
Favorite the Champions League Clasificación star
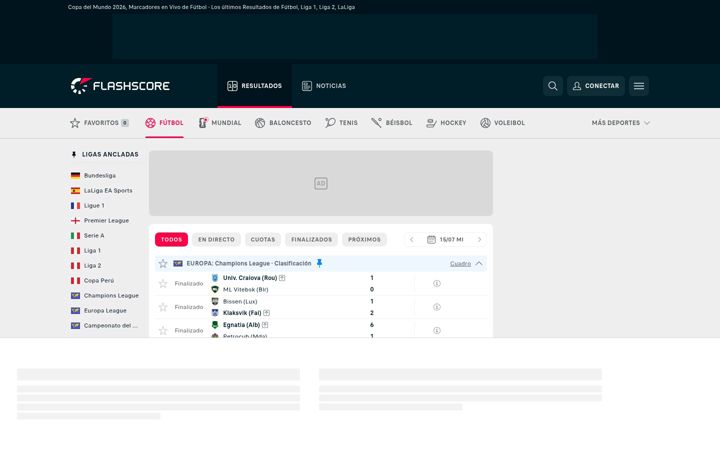163,264
